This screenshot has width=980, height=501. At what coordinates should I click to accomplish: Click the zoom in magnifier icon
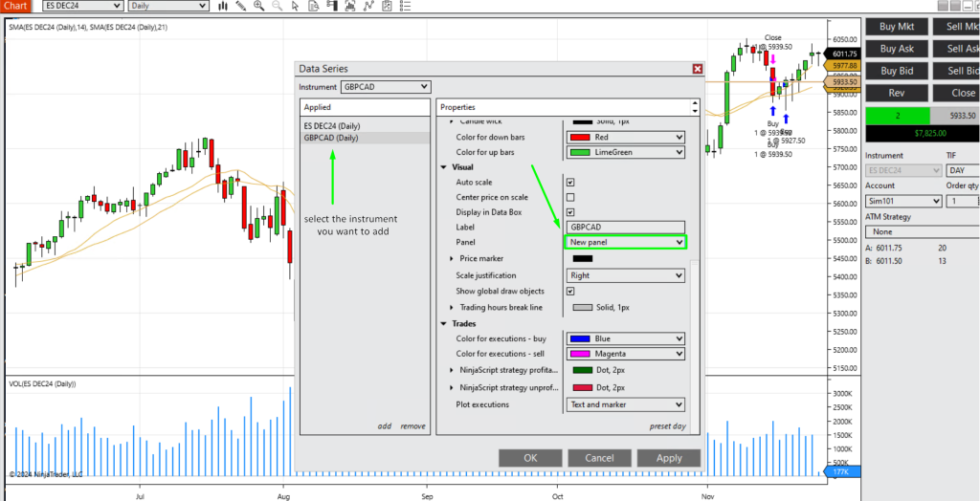[x=259, y=6]
